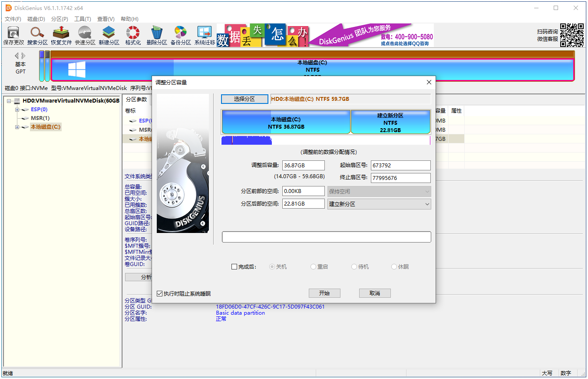Click the 格式化 icon

(x=132, y=35)
